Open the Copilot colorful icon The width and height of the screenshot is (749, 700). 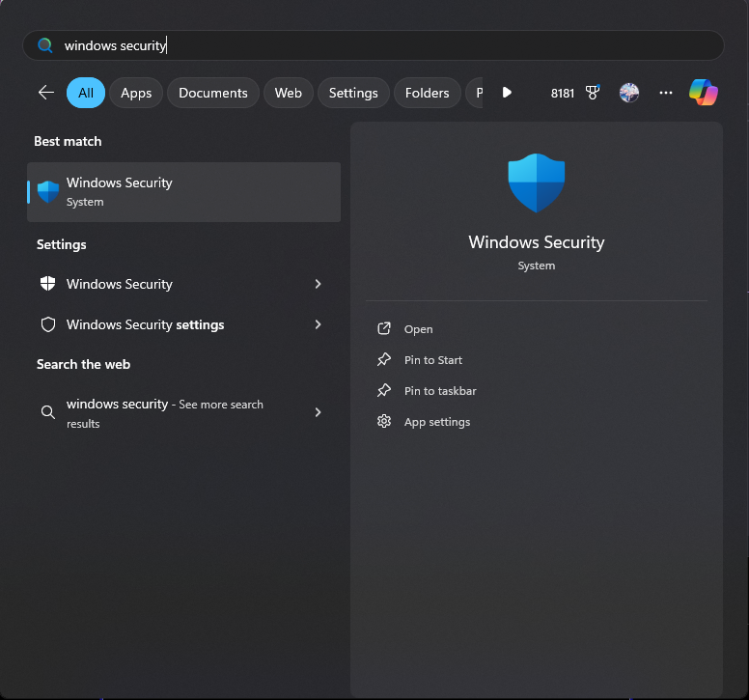coord(703,93)
